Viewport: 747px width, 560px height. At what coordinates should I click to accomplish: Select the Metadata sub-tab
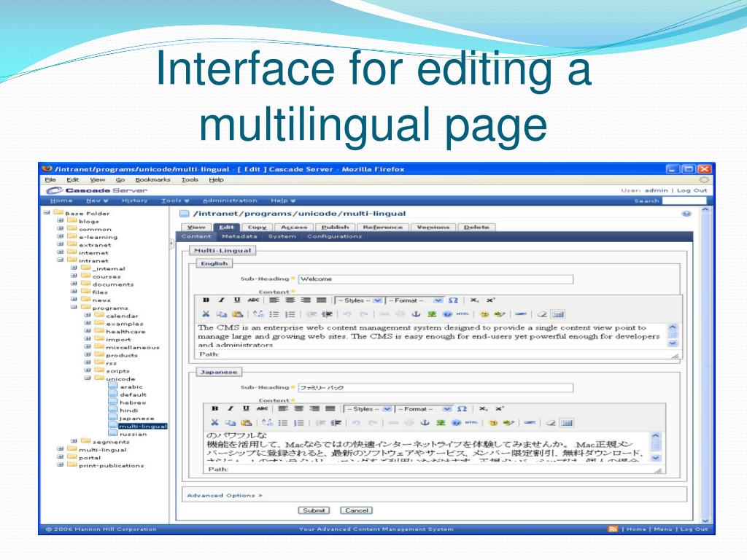coord(239,236)
